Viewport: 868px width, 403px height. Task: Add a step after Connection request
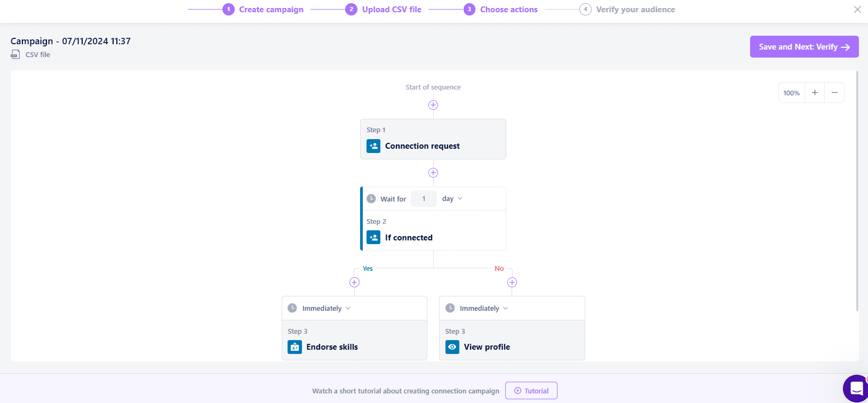(433, 173)
